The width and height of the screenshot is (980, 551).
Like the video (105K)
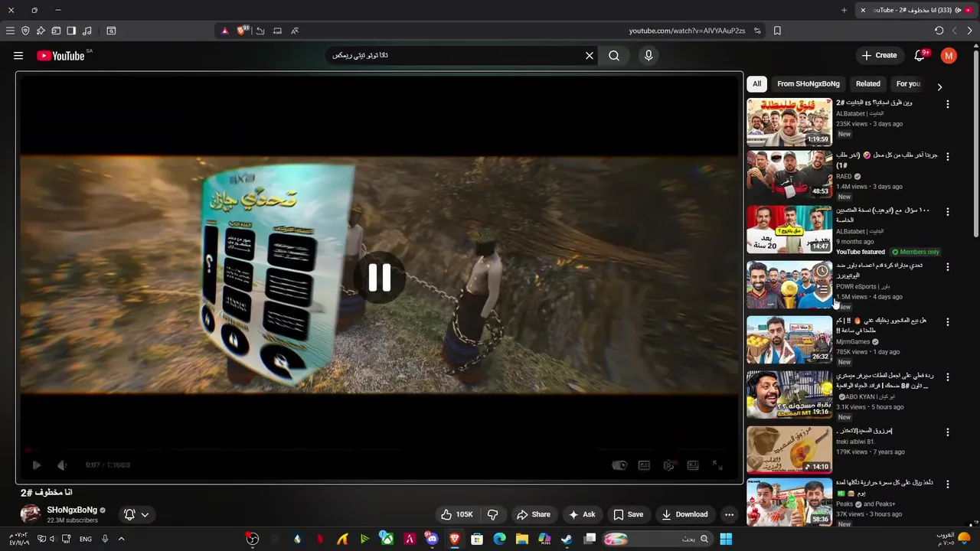457,514
